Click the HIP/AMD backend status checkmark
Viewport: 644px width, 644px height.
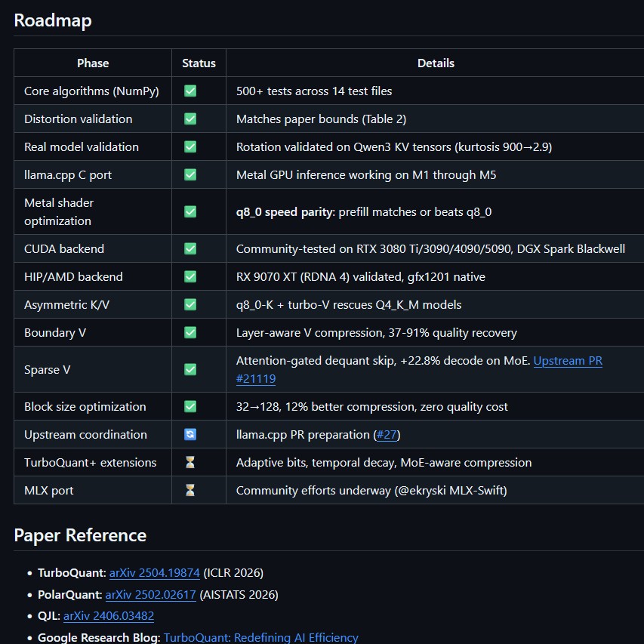pyautogui.click(x=190, y=276)
